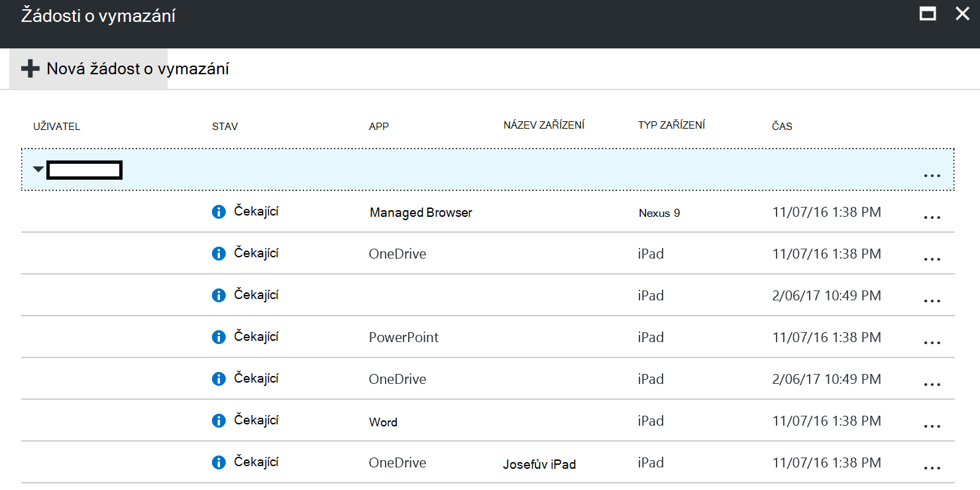The height and width of the screenshot is (490, 980).
Task: Select the Managed Browser app cell
Action: pyautogui.click(x=421, y=213)
